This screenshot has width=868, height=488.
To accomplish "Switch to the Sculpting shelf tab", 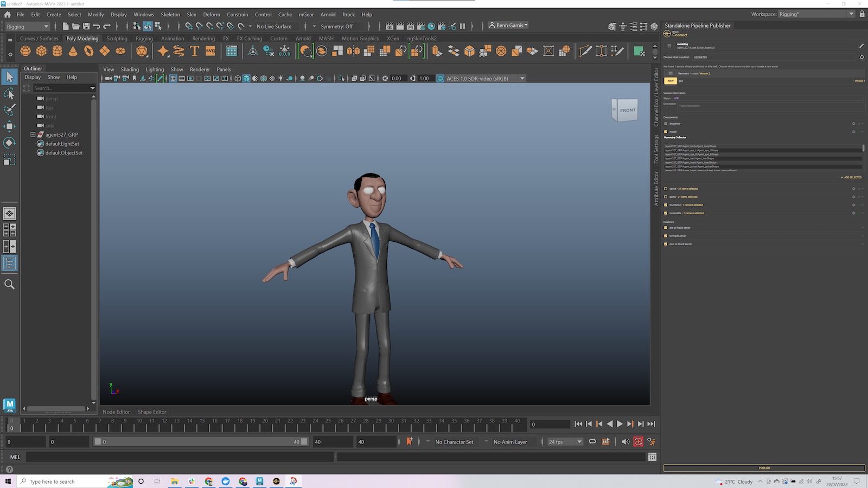I will click(x=117, y=38).
